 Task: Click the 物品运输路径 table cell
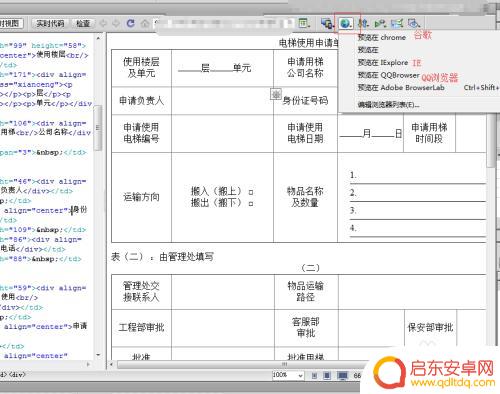point(306,292)
